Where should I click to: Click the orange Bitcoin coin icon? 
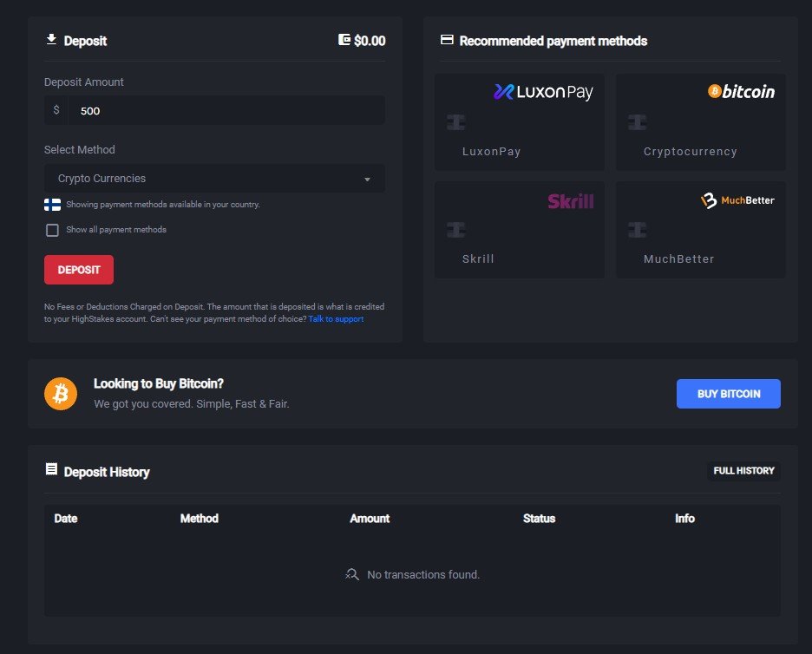(x=61, y=394)
